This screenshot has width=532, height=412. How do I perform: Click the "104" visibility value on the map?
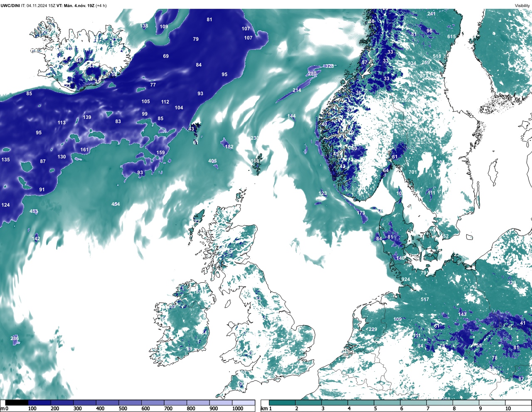pos(179,108)
